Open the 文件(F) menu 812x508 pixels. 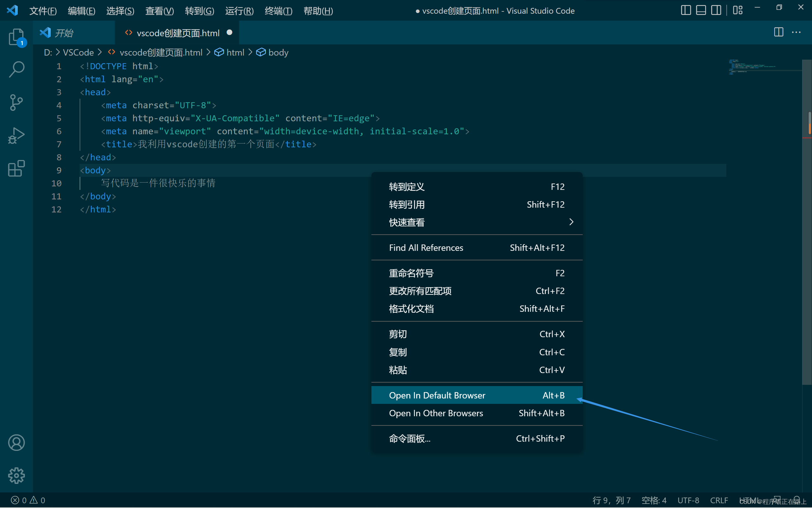point(43,11)
